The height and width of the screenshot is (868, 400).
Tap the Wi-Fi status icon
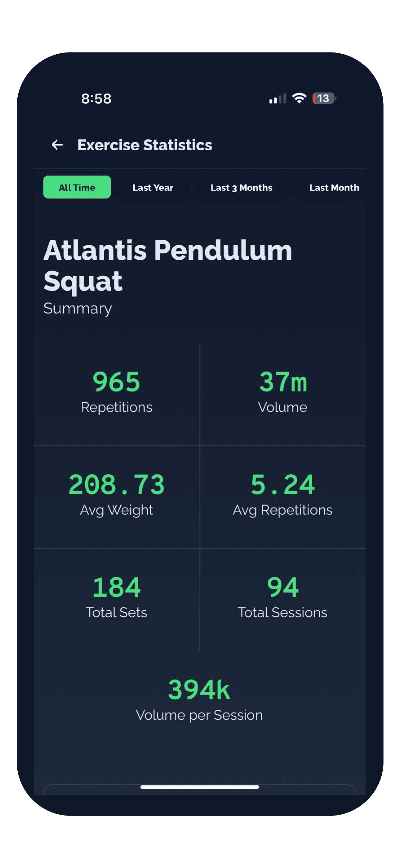click(299, 98)
